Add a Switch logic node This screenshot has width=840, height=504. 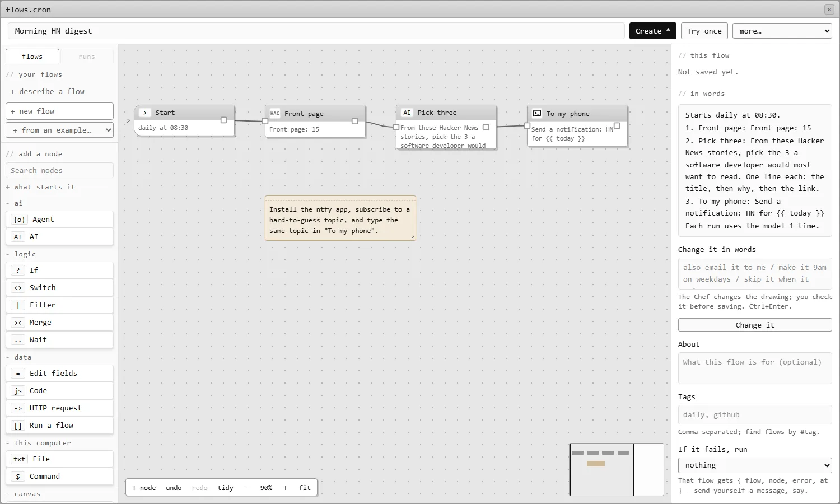[59, 288]
